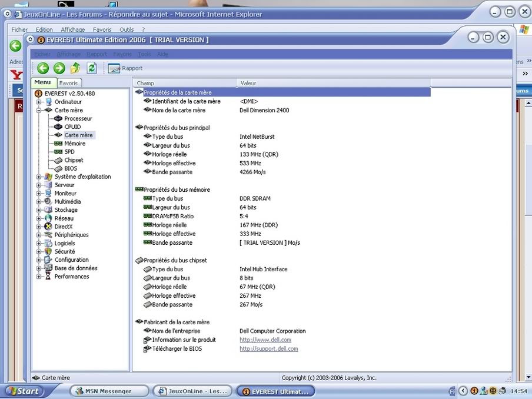Image resolution: width=532 pixels, height=399 pixels.
Task: Click the Multimédia speaker icon
Action: tap(48, 201)
